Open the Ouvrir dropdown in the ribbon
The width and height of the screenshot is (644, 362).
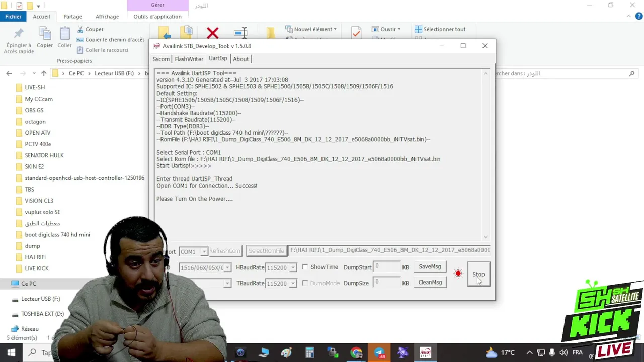click(x=386, y=29)
